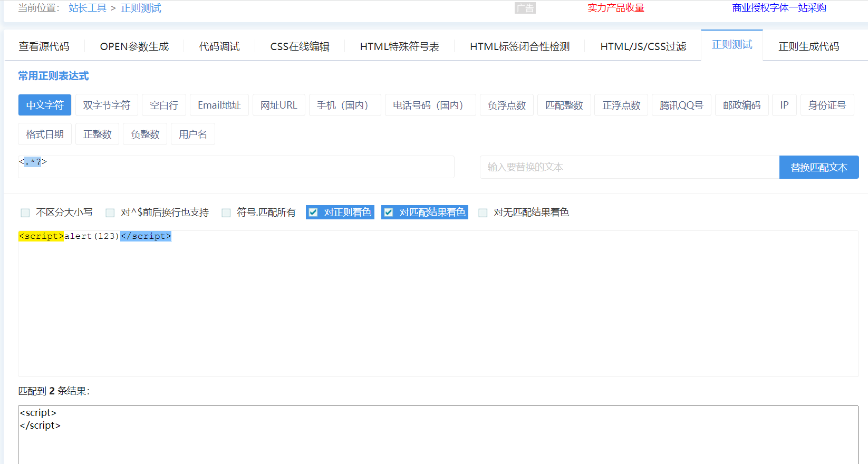Open the 正则生成代码 tab

point(809,46)
